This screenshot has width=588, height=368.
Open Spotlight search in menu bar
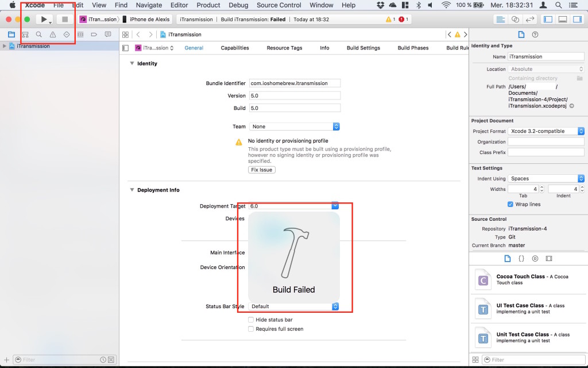558,5
